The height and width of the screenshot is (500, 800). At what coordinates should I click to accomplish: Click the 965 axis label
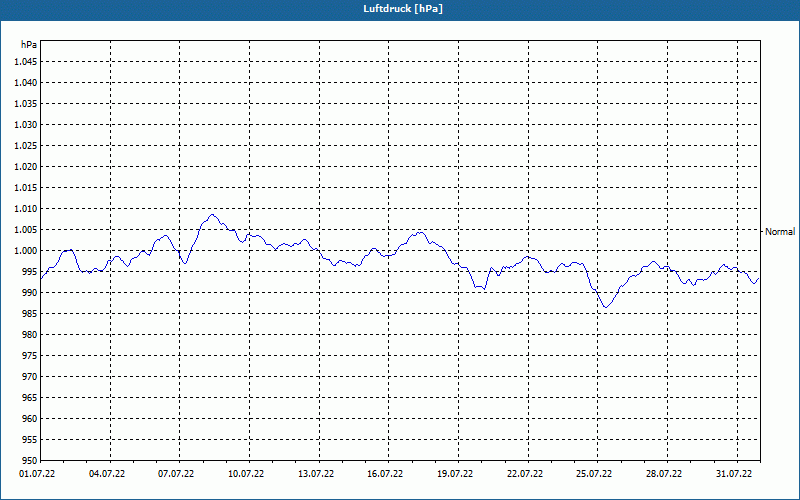pos(31,397)
